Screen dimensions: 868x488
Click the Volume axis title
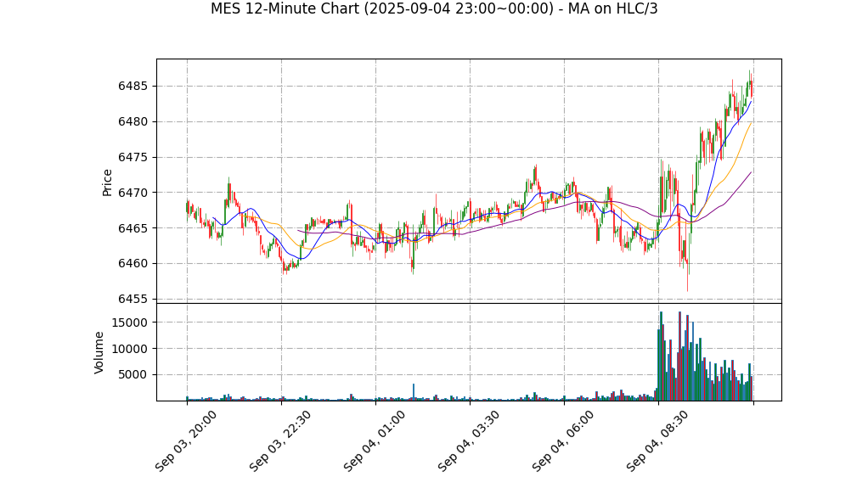[x=99, y=352]
